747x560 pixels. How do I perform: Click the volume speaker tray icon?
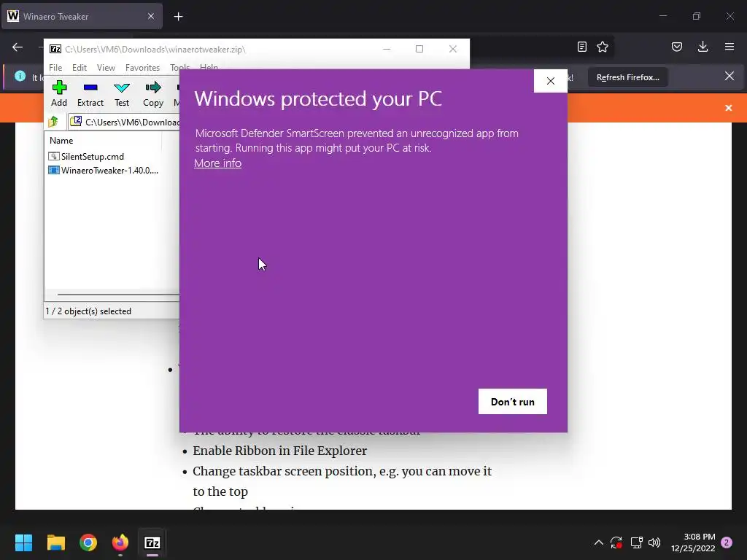(654, 542)
